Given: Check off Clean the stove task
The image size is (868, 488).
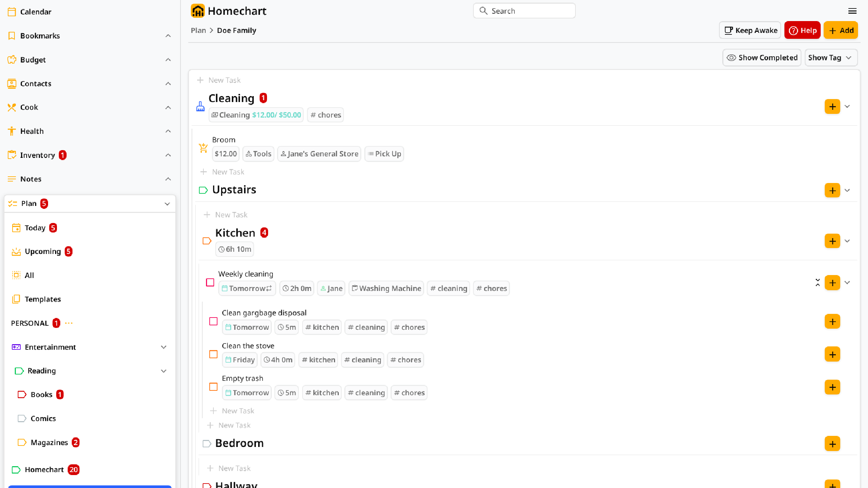Looking at the screenshot, I should click(213, 354).
